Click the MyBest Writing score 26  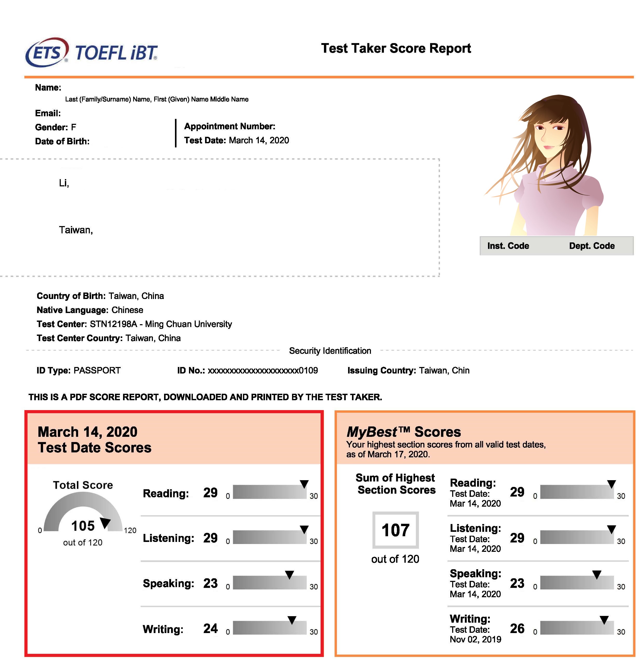point(517,629)
